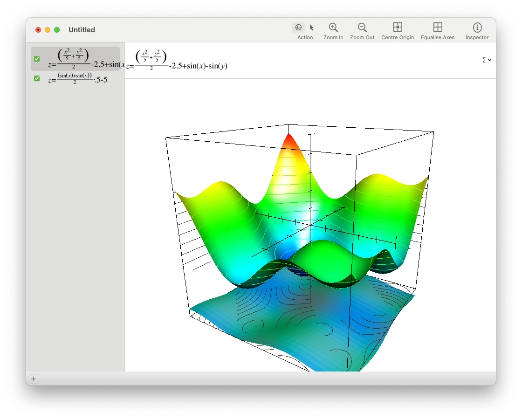
Task: Add a new equation with plus button
Action: point(33,379)
